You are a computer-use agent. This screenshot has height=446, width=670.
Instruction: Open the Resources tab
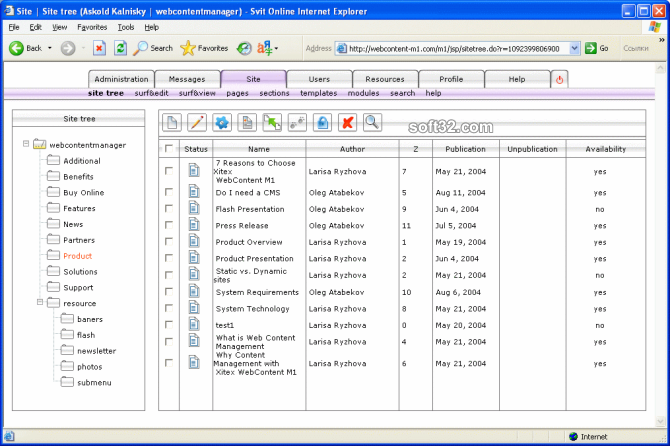[x=385, y=79]
